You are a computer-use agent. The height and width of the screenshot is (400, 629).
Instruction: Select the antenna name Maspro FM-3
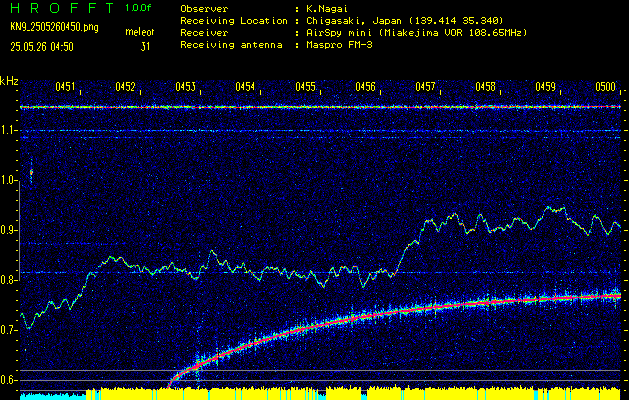pos(339,45)
